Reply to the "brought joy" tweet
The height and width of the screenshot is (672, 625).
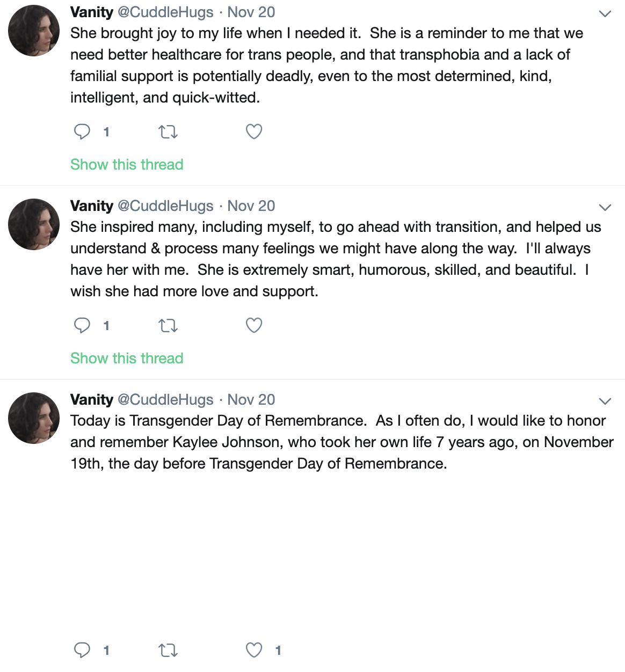click(x=82, y=132)
